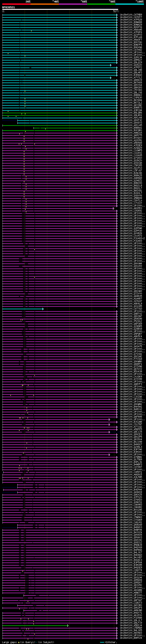Click UniRef100_Q2PFW8 label

[x=131, y=228]
